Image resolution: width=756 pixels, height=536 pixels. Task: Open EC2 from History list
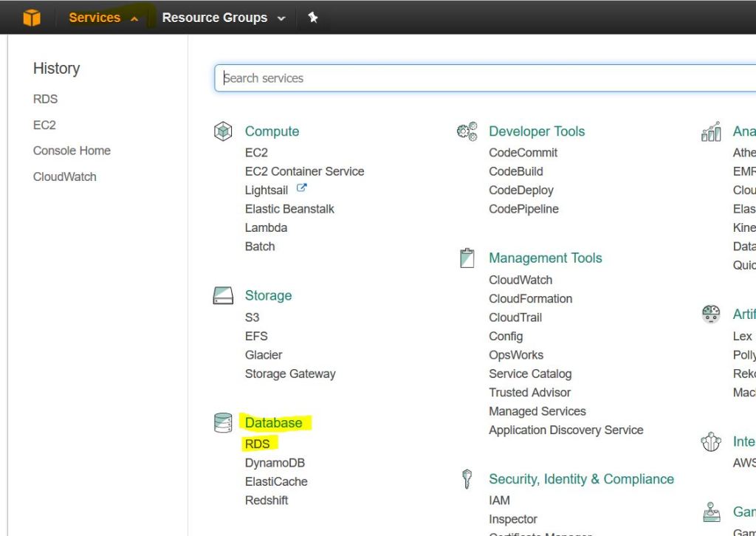(x=44, y=125)
